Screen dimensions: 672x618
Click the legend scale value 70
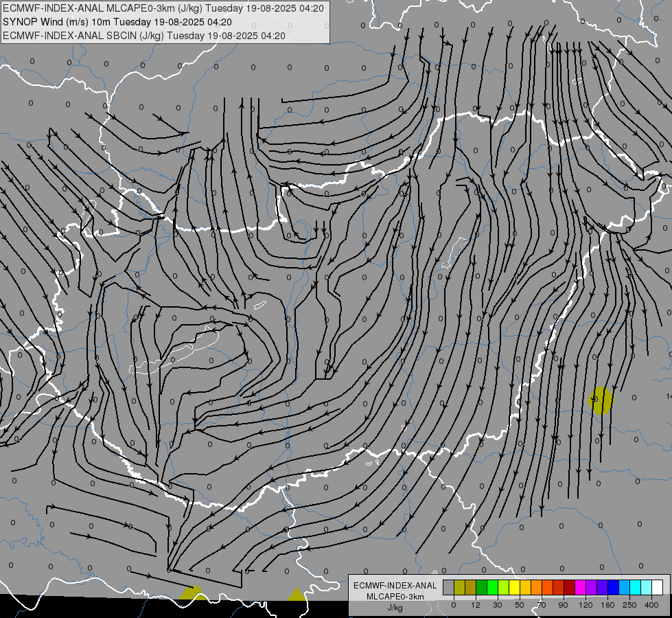click(542, 605)
